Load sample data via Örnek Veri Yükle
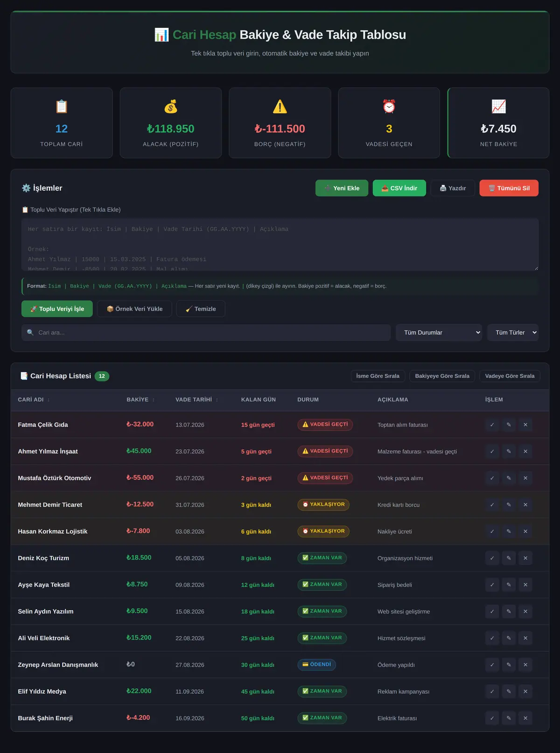Screen dimensions: 560x753 [134, 309]
